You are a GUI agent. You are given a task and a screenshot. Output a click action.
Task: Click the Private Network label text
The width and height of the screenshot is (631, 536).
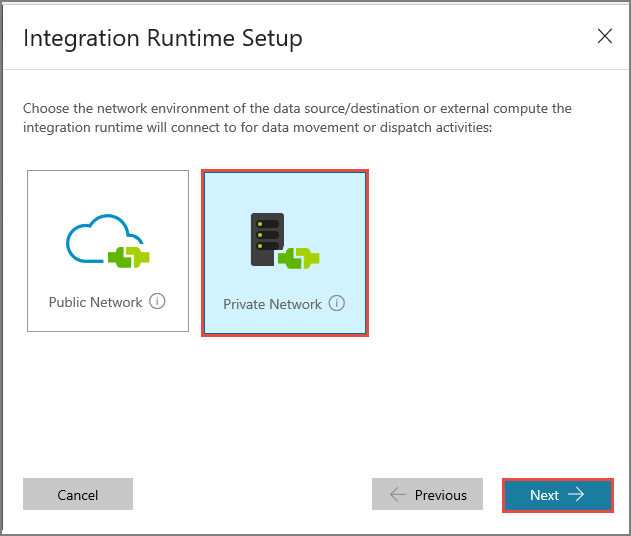pos(273,304)
